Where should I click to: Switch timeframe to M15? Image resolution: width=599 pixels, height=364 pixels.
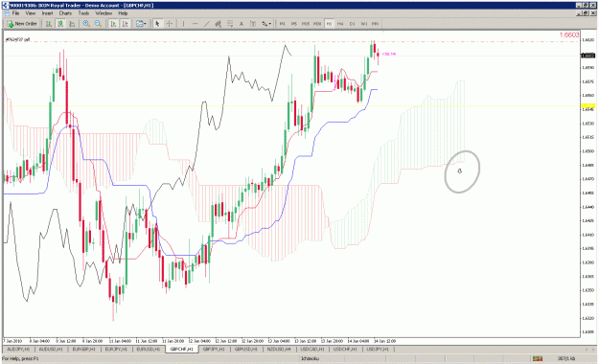pyautogui.click(x=306, y=24)
